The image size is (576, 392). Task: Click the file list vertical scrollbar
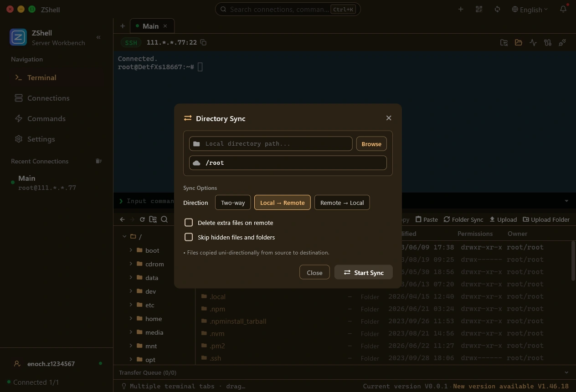pos(573,261)
